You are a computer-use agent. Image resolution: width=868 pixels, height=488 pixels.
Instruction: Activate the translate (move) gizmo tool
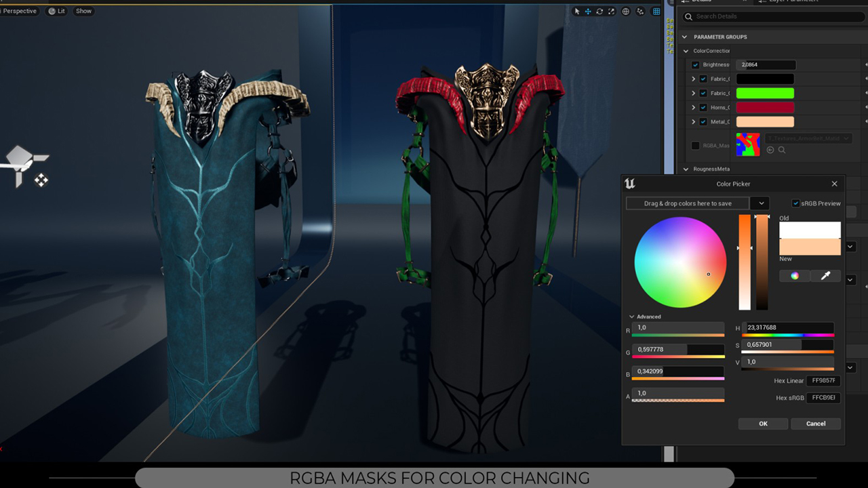[x=588, y=12]
